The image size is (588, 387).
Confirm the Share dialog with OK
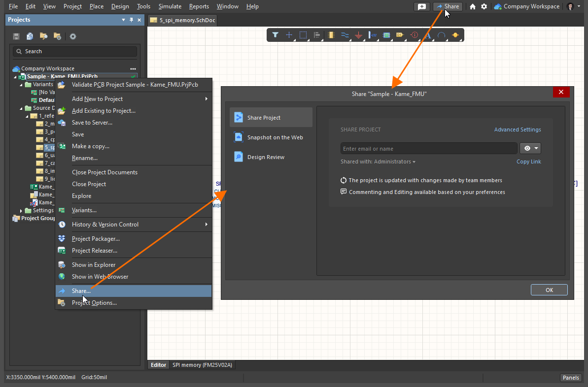click(x=549, y=290)
